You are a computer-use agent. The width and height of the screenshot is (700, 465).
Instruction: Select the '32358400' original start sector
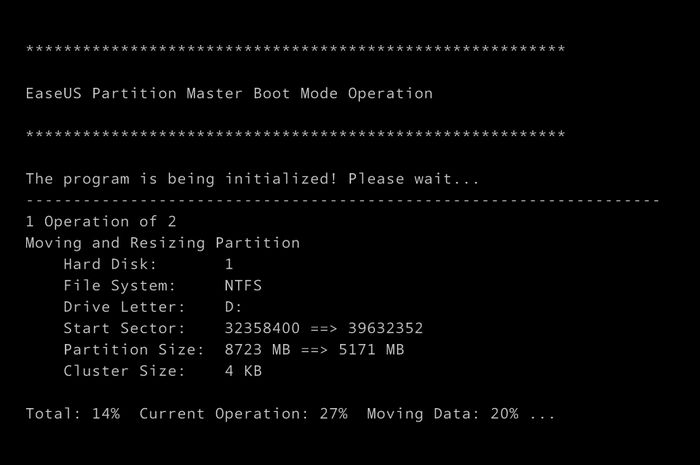tap(262, 328)
